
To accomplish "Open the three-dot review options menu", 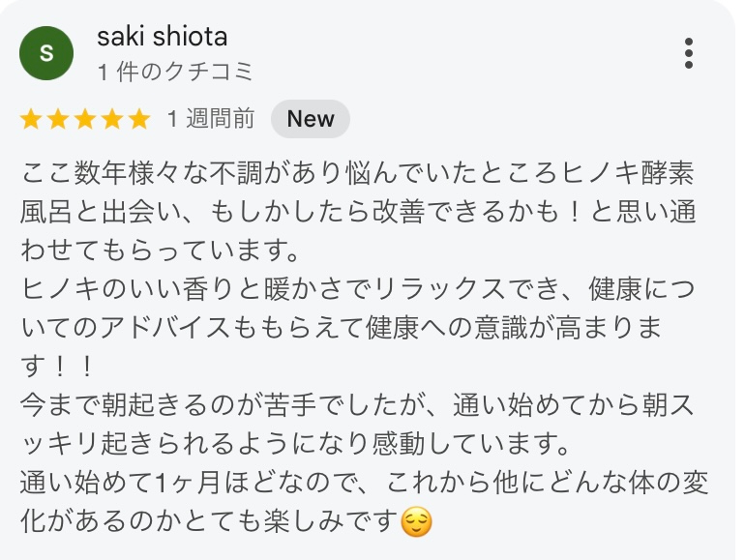I will [x=689, y=53].
